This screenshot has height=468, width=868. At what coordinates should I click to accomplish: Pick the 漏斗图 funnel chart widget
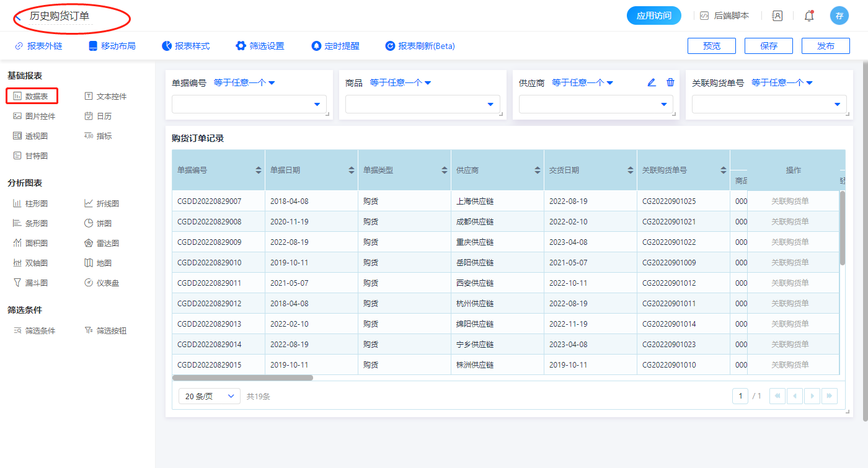point(31,283)
